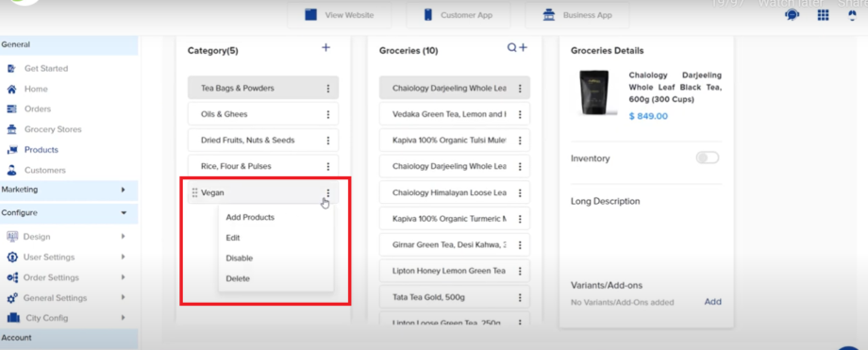Open three-dot menu for Dried Fruits, Nuts & Seeds
Screen dimensions: 868x350
point(327,141)
